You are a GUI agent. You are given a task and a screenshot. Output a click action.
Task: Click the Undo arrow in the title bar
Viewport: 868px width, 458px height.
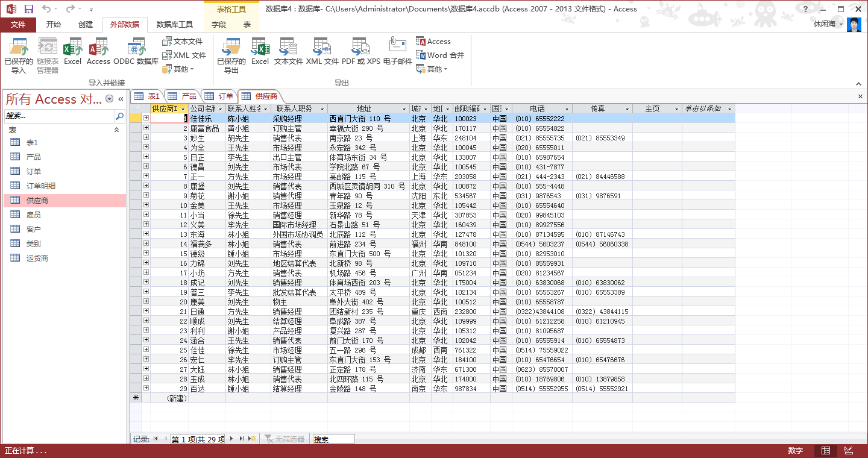(46, 9)
